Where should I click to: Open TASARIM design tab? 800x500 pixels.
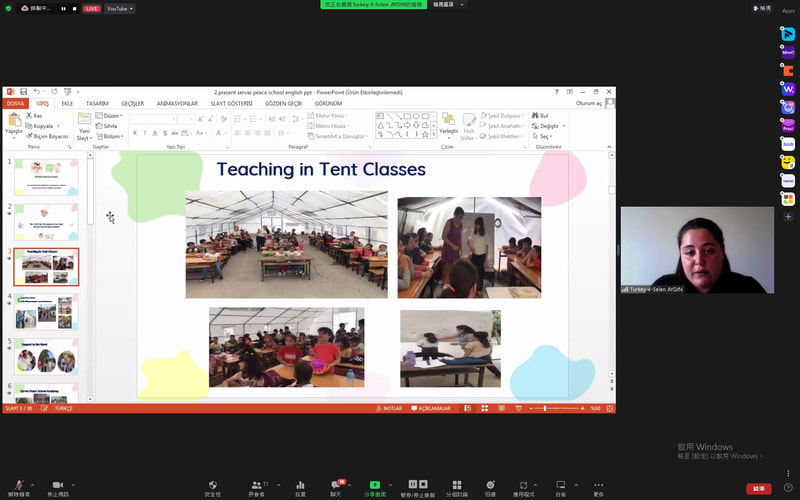pyautogui.click(x=97, y=104)
